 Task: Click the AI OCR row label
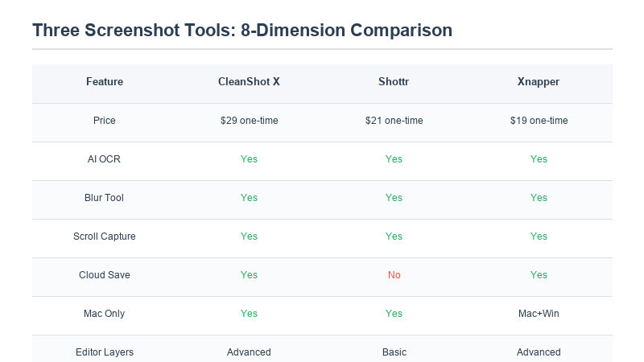click(x=104, y=158)
